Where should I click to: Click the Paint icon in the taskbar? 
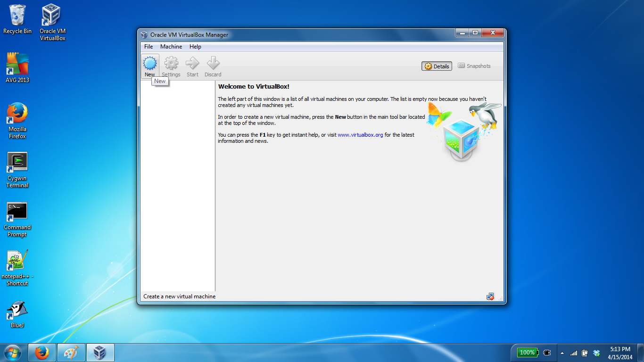tap(71, 353)
